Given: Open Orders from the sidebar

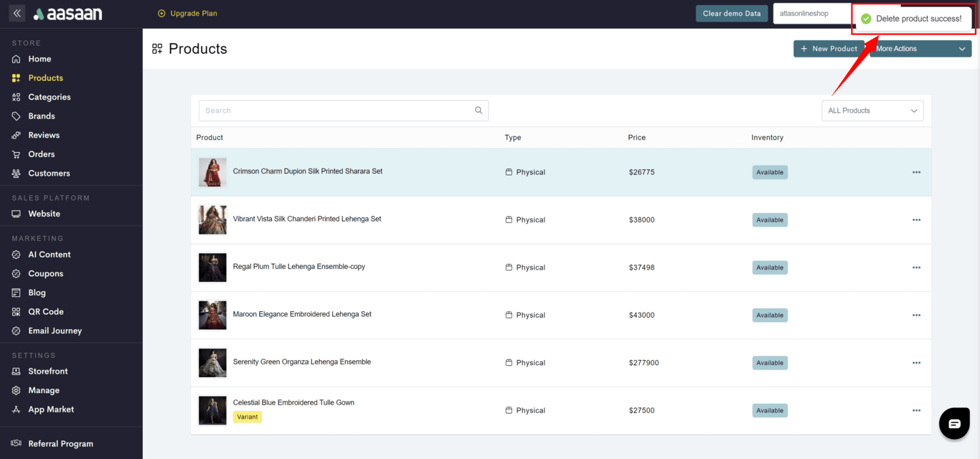Looking at the screenshot, I should [x=42, y=154].
